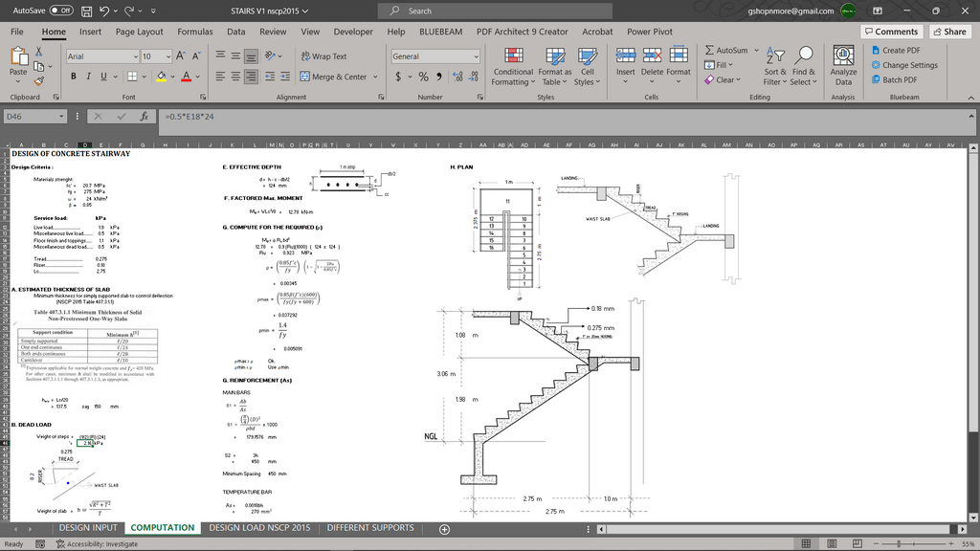Open the Customize Quick Access Toolbar dropdown
This screenshot has width=980, height=551.
[x=153, y=11]
